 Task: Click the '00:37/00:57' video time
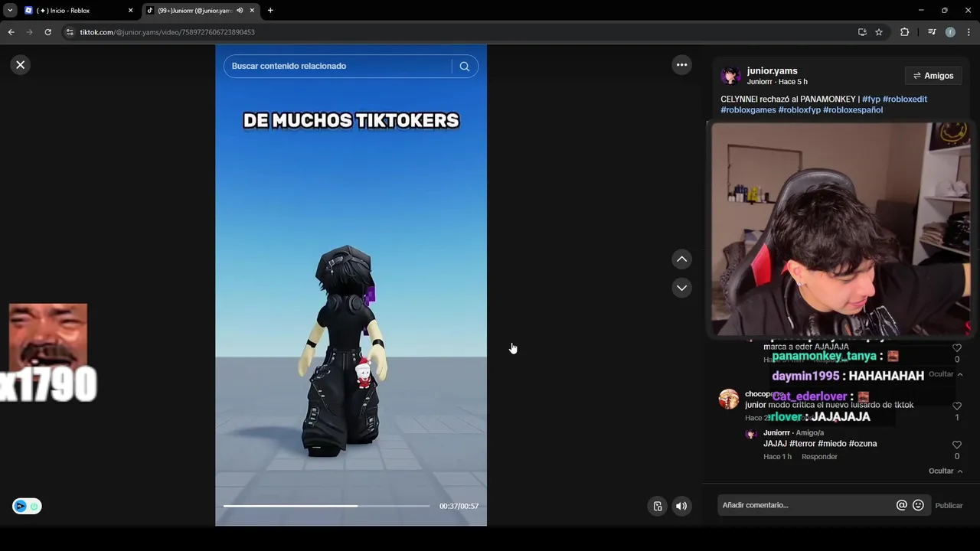click(459, 506)
